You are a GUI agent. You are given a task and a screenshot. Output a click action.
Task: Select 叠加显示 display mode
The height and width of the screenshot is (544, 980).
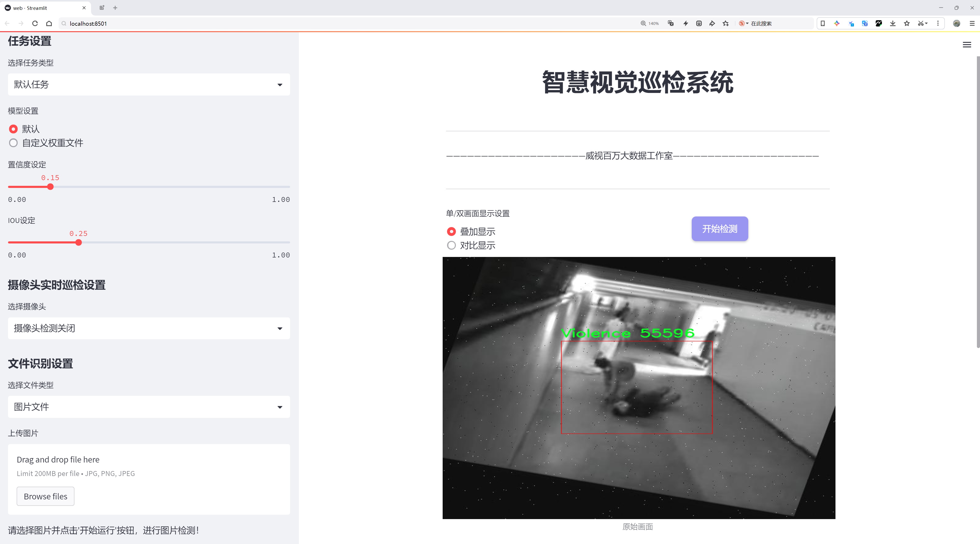[451, 232]
